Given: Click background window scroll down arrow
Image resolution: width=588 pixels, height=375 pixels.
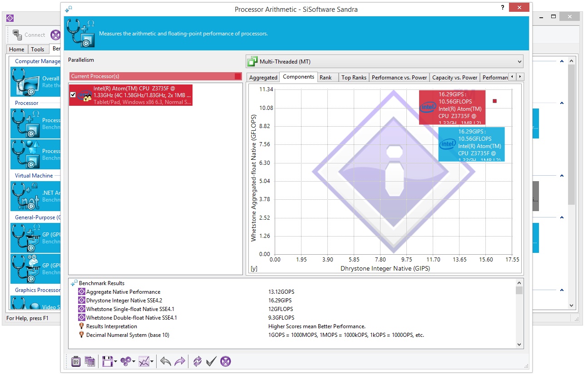Looking at the screenshot, I should pos(571,306).
